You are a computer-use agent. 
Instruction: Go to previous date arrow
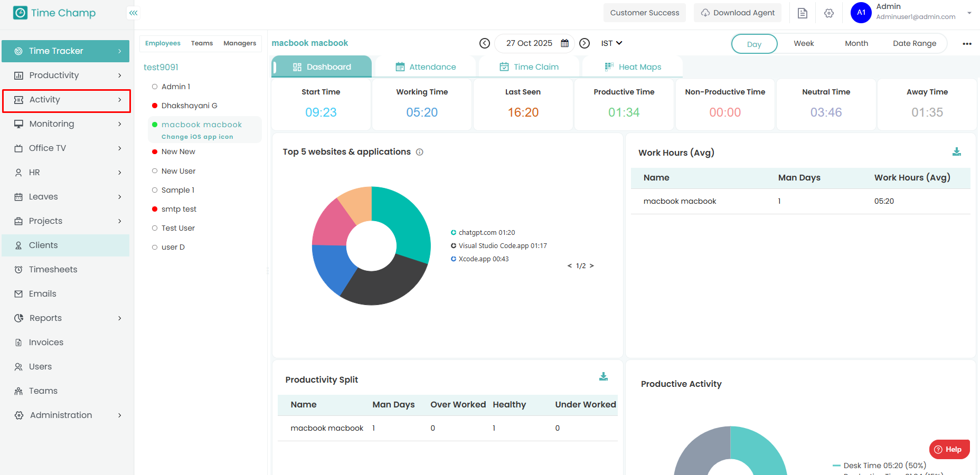484,43
